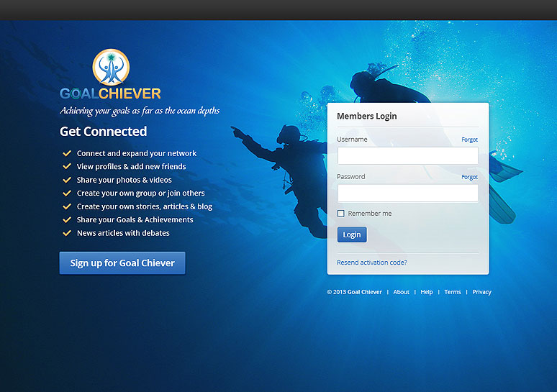Open the Forgot link beside Password
The image size is (557, 392).
click(469, 177)
